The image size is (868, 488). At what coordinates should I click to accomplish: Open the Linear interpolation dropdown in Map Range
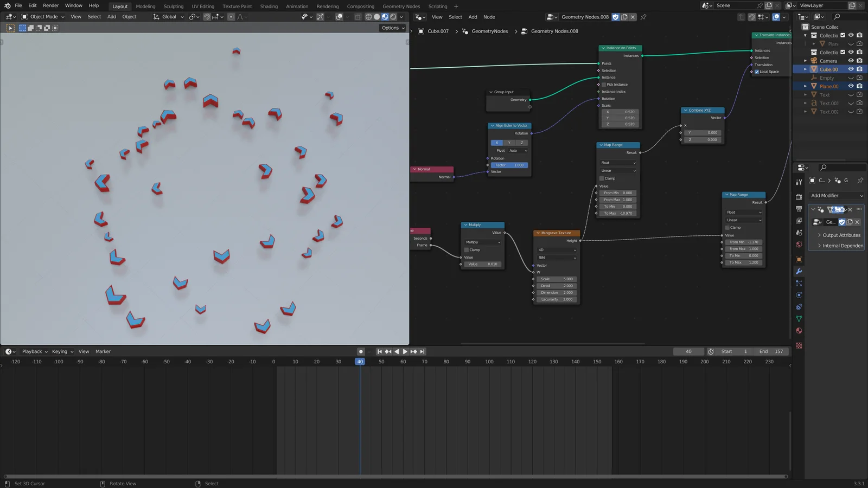point(617,170)
